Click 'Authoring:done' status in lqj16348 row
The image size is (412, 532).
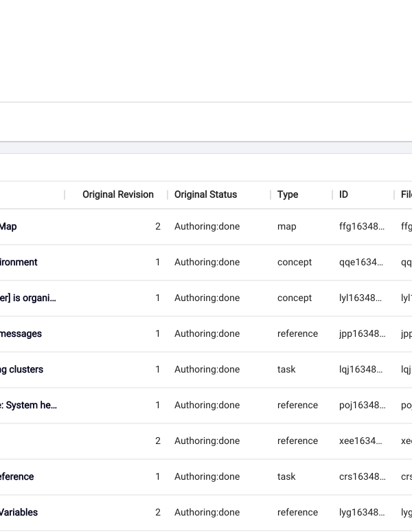click(207, 370)
